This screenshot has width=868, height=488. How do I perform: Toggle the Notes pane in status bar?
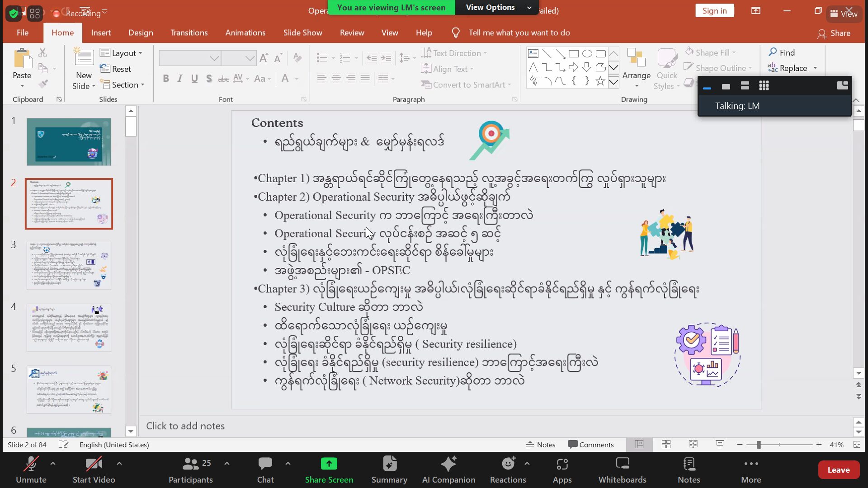point(541,445)
